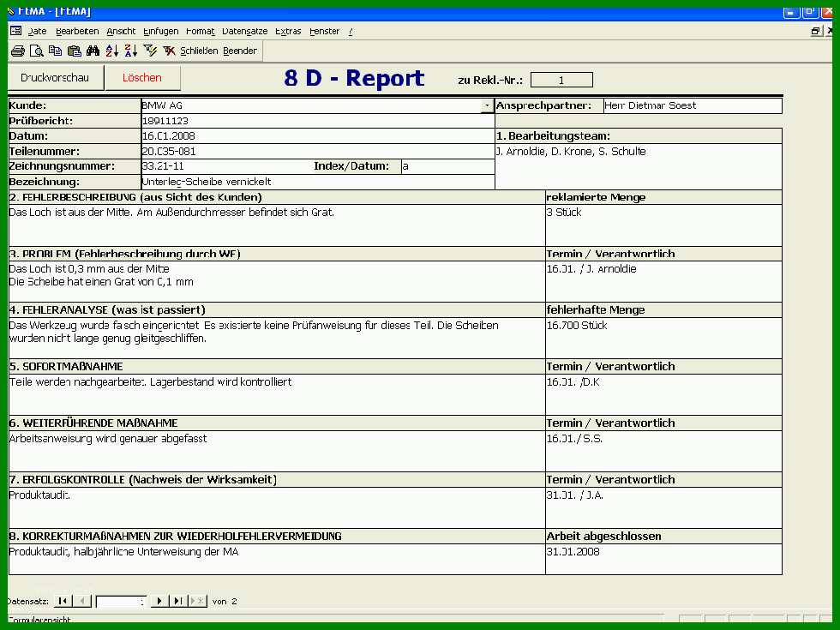Screen dimensions: 840x630
Task: Open Find with the binoculars icon
Action: point(93,51)
